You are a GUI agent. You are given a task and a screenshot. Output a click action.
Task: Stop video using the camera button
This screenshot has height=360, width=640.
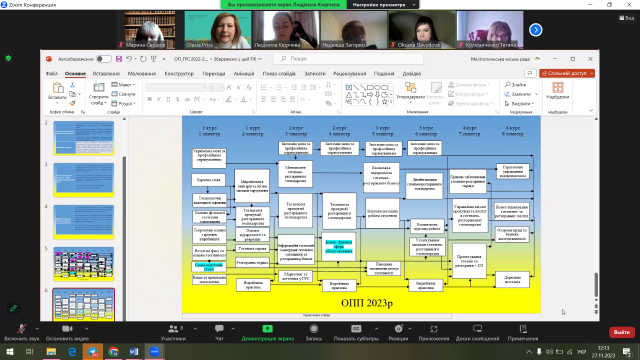click(67, 332)
